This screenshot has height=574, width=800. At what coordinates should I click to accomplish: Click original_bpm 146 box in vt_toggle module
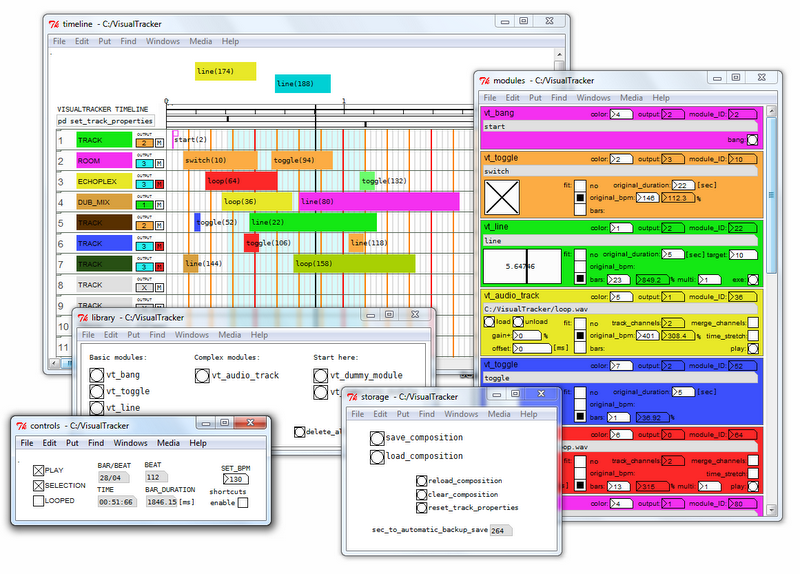point(647,198)
